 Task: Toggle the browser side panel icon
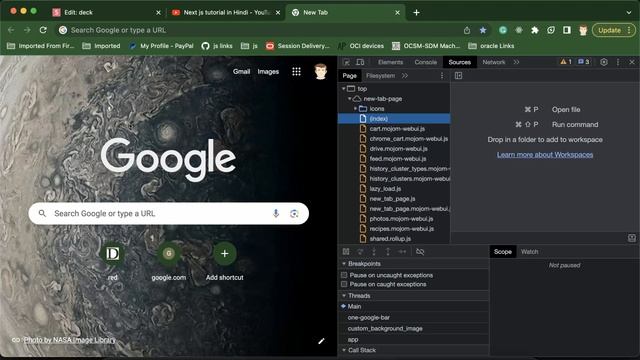[x=567, y=30]
